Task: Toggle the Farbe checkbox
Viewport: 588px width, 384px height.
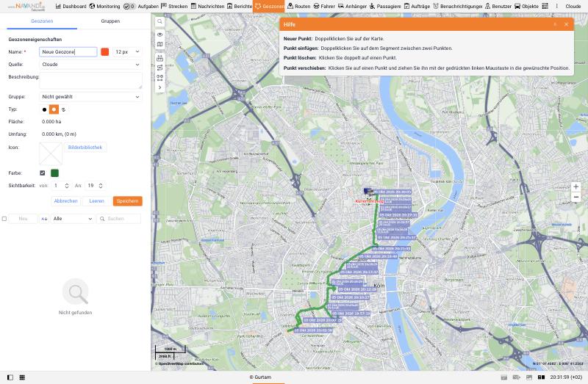Action: pos(43,173)
